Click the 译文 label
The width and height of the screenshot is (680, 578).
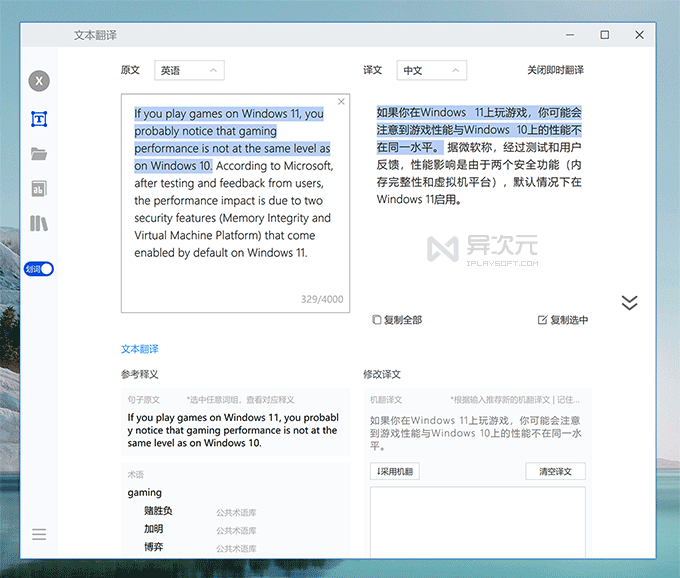point(373,70)
